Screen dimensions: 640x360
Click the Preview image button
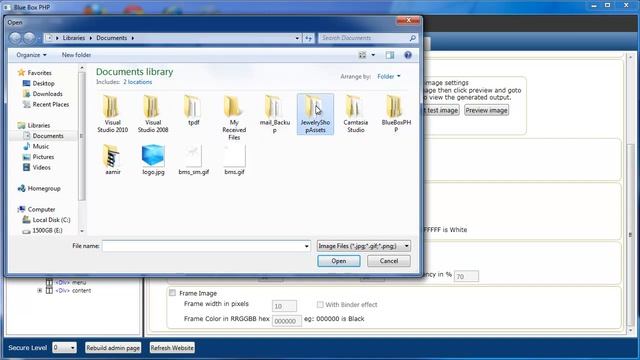[486, 110]
